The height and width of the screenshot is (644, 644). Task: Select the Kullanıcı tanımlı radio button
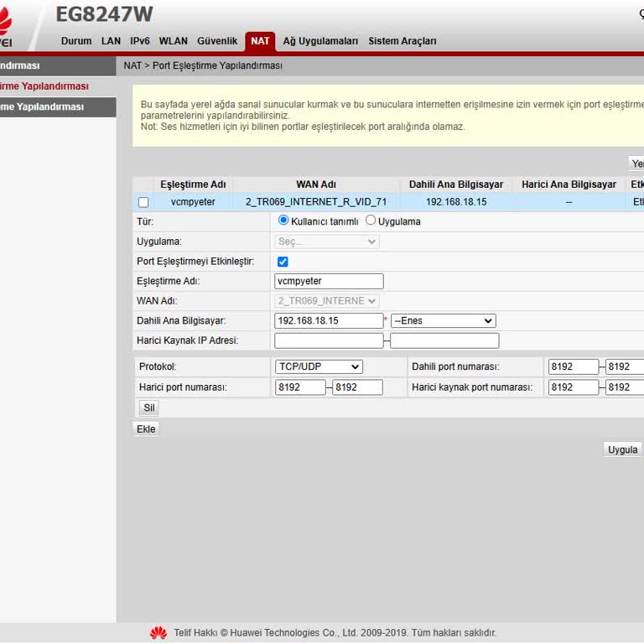(x=283, y=221)
